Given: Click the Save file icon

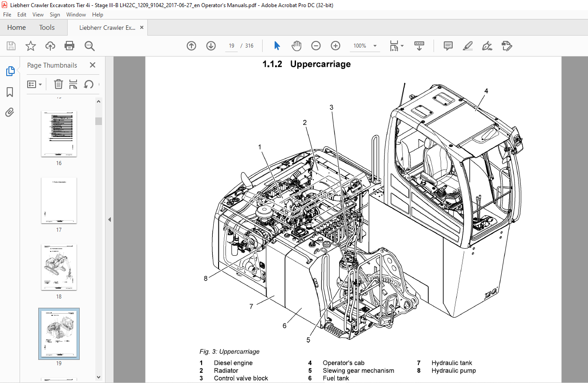Looking at the screenshot, I should 11,46.
